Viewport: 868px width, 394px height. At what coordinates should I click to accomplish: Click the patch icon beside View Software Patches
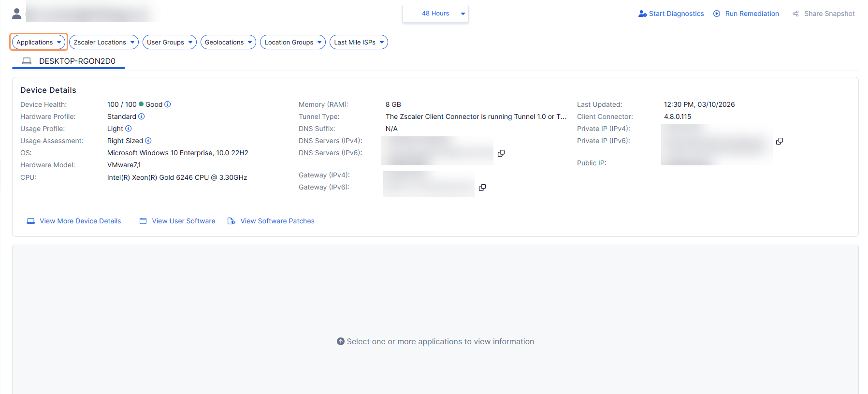[231, 221]
